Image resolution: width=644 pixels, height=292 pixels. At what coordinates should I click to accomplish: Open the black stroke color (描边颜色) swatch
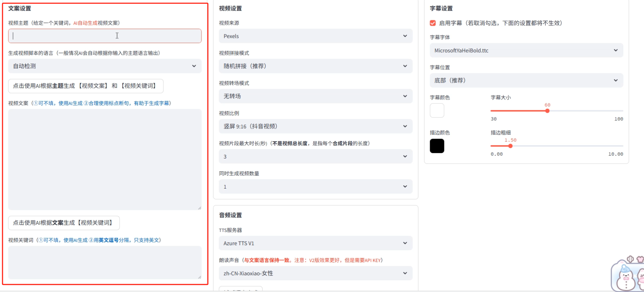click(x=437, y=146)
